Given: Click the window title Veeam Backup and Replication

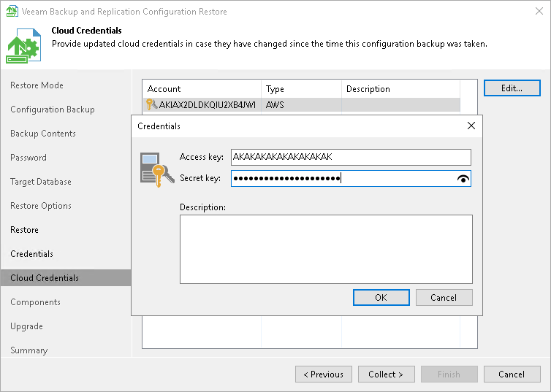Looking at the screenshot, I should [x=124, y=12].
